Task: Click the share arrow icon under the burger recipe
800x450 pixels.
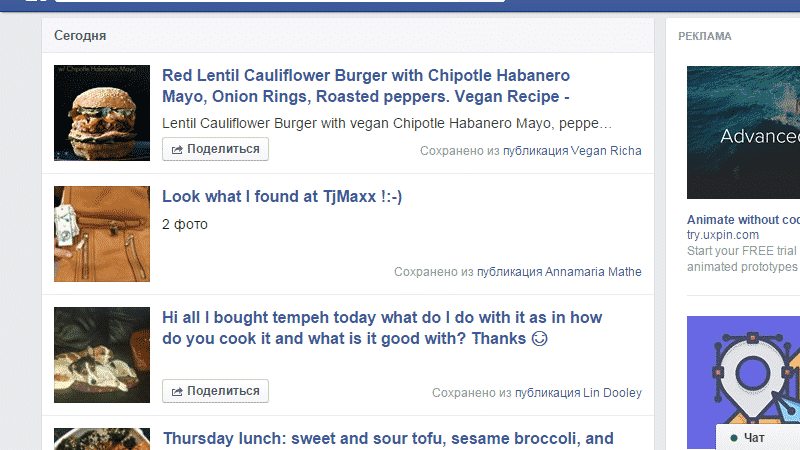Action: (x=177, y=149)
